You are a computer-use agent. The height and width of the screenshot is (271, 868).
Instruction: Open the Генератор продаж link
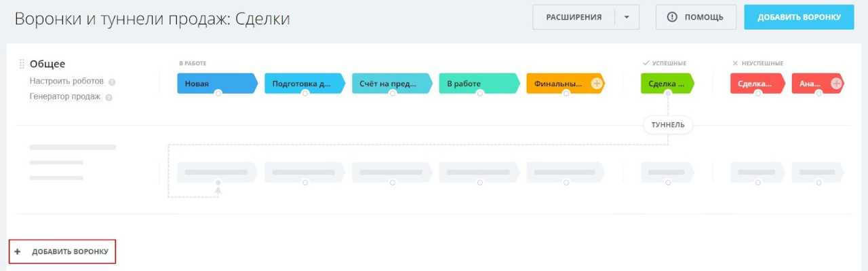pos(65,96)
